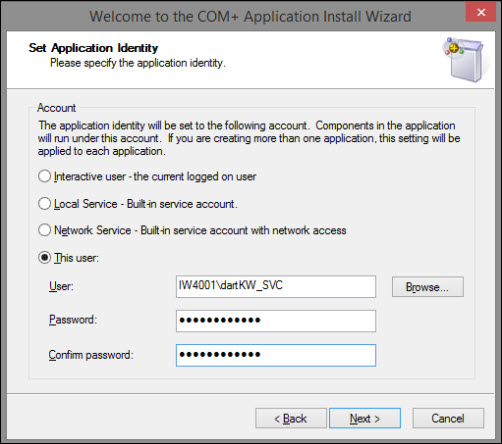Click the COM+ application package icon

coord(464,60)
